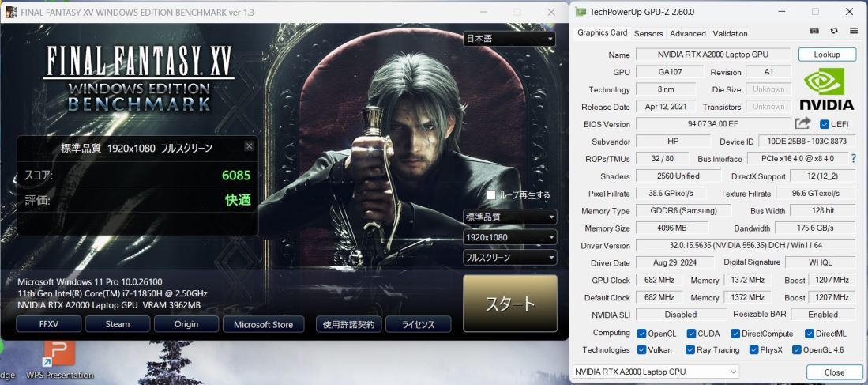Click Driver Date value Aug 29, 2024

point(674,262)
